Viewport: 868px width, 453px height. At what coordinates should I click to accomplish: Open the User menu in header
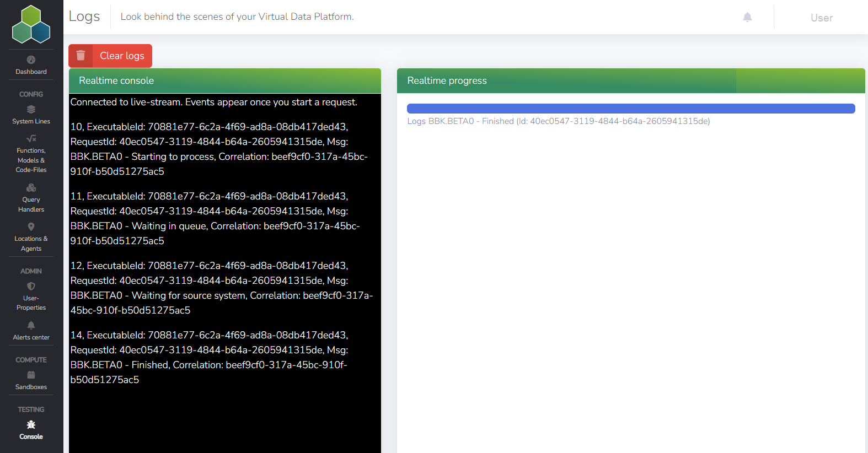(821, 18)
